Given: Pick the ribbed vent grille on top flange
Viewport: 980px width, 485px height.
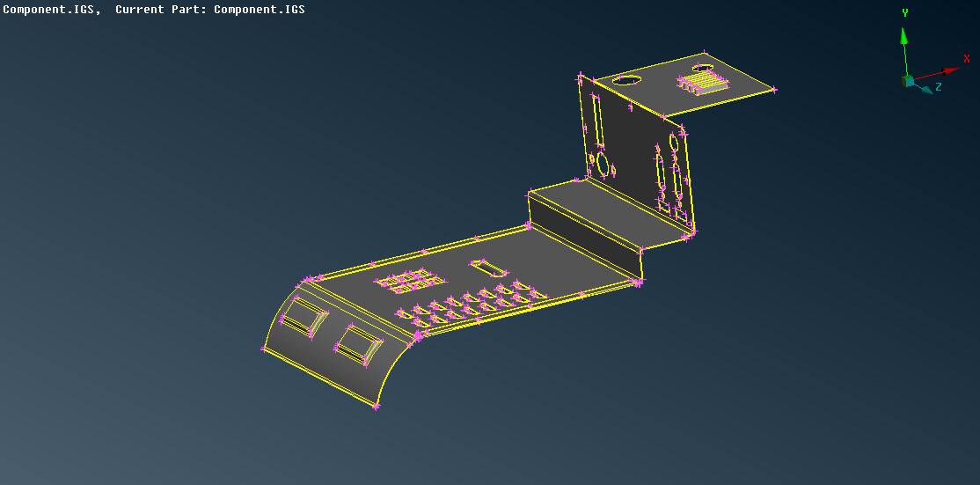Looking at the screenshot, I should [703, 83].
